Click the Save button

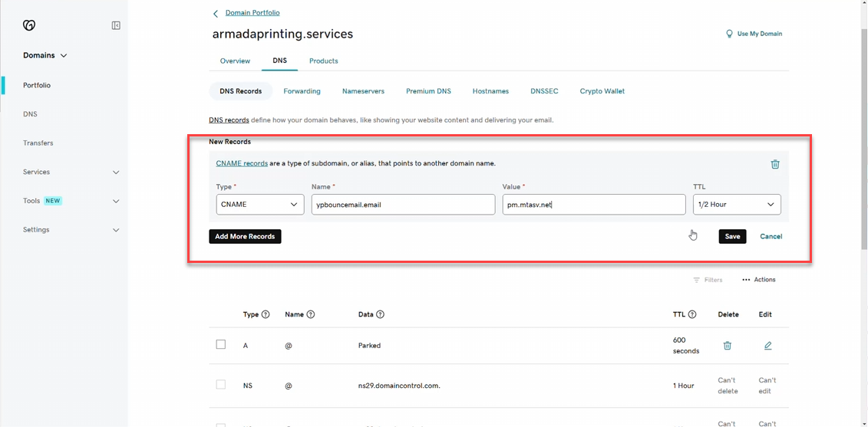point(732,236)
